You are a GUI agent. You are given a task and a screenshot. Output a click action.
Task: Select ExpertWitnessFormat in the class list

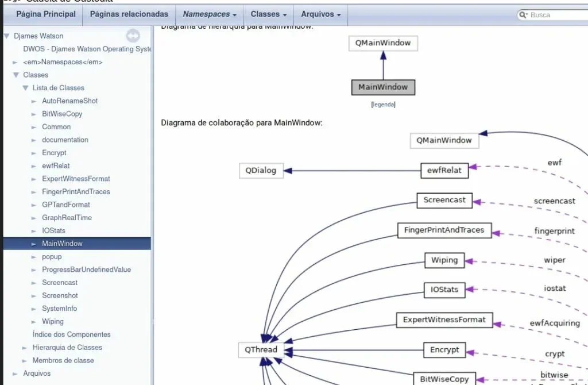tap(76, 179)
